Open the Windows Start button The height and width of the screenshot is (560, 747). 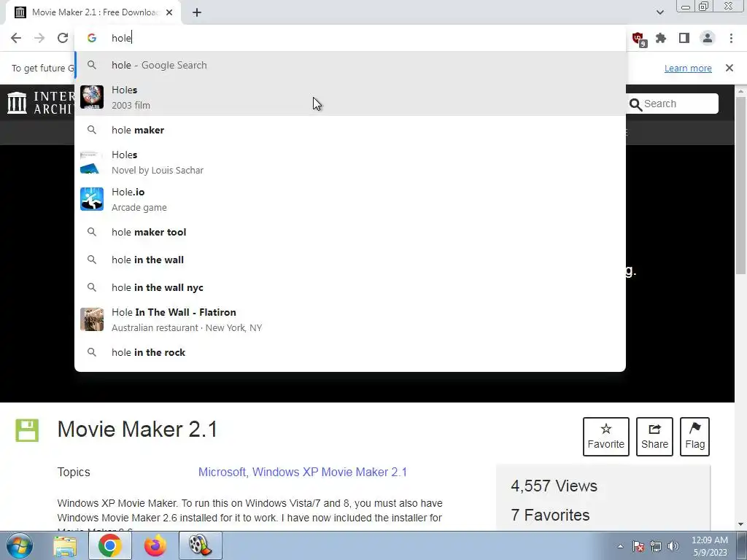coord(20,545)
